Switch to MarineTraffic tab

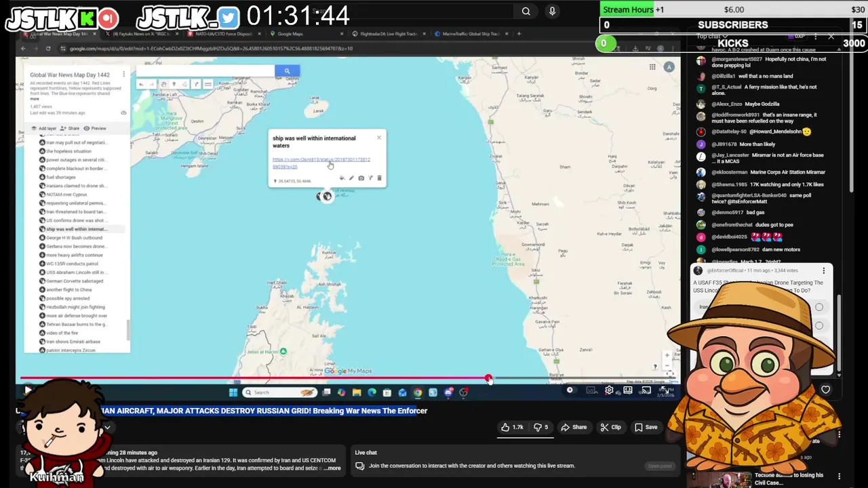coord(471,33)
